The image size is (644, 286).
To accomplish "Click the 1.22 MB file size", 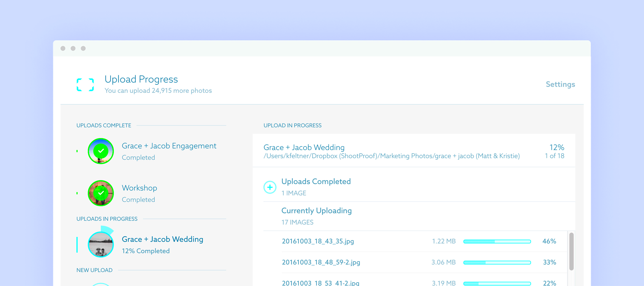I will (x=444, y=241).
